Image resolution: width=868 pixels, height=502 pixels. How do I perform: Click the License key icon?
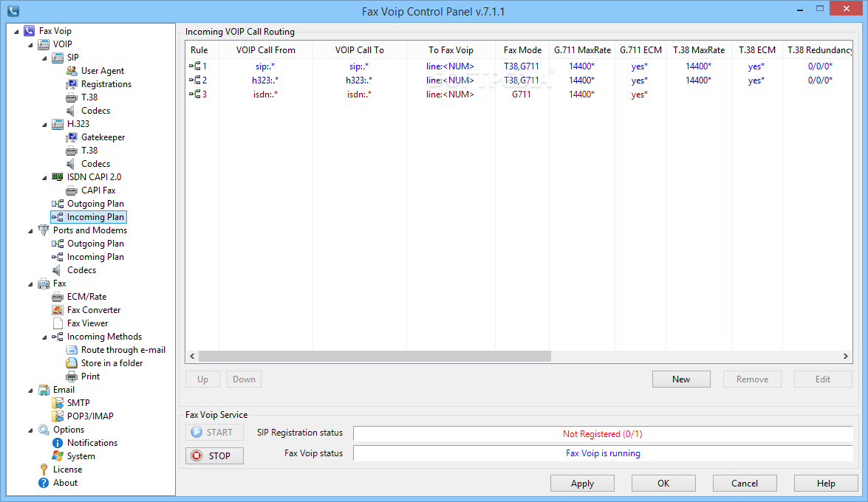(44, 470)
